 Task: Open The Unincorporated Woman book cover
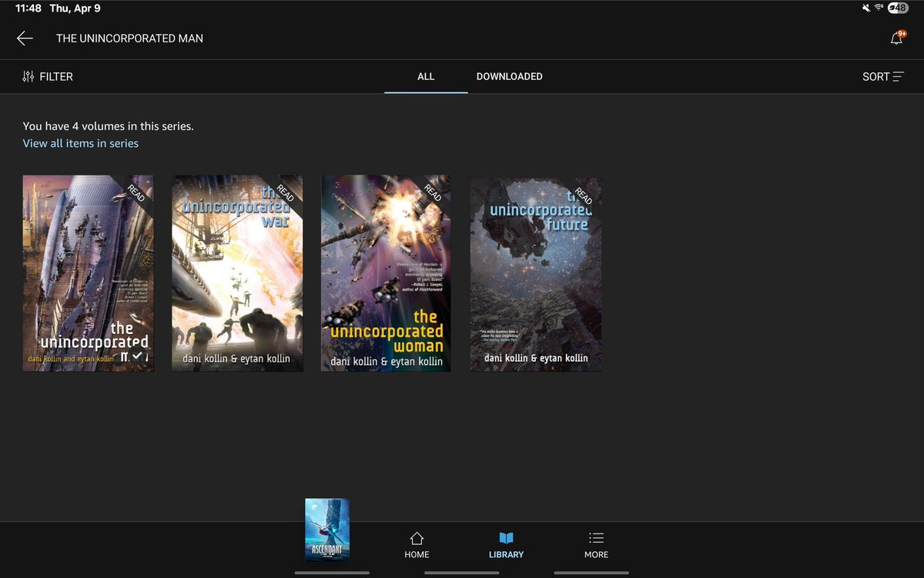click(386, 273)
